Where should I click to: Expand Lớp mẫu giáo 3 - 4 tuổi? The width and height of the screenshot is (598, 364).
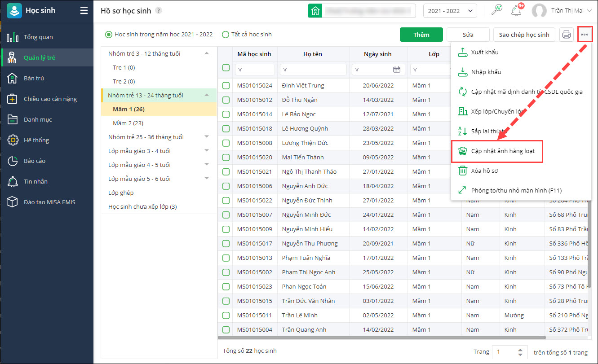point(207,151)
